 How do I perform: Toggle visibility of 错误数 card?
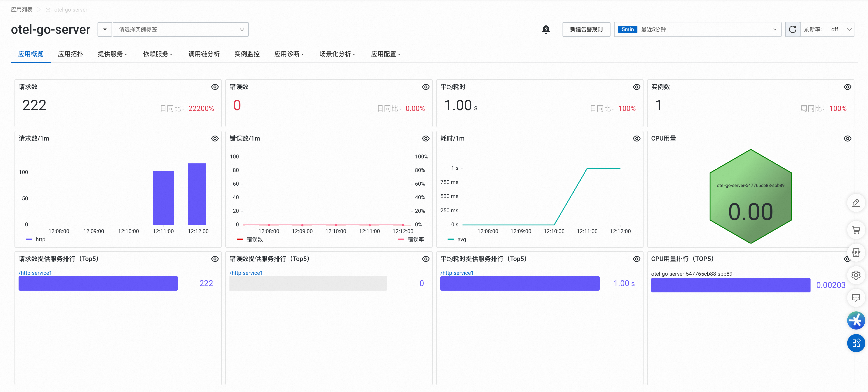click(x=426, y=87)
